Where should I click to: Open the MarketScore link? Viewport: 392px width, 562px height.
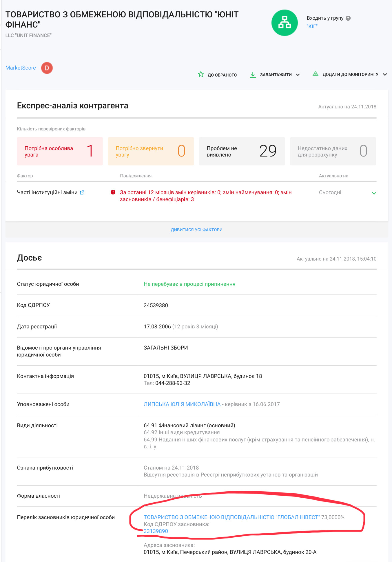21,68
